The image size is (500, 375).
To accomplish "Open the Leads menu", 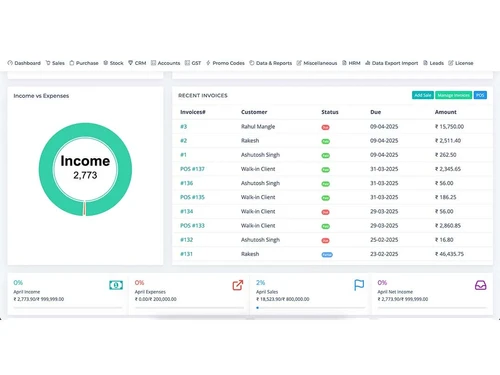I will [x=433, y=63].
